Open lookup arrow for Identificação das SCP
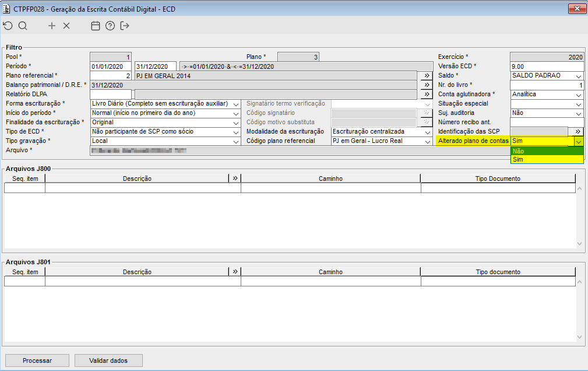Viewport: 588px width, 371px height. tap(578, 131)
